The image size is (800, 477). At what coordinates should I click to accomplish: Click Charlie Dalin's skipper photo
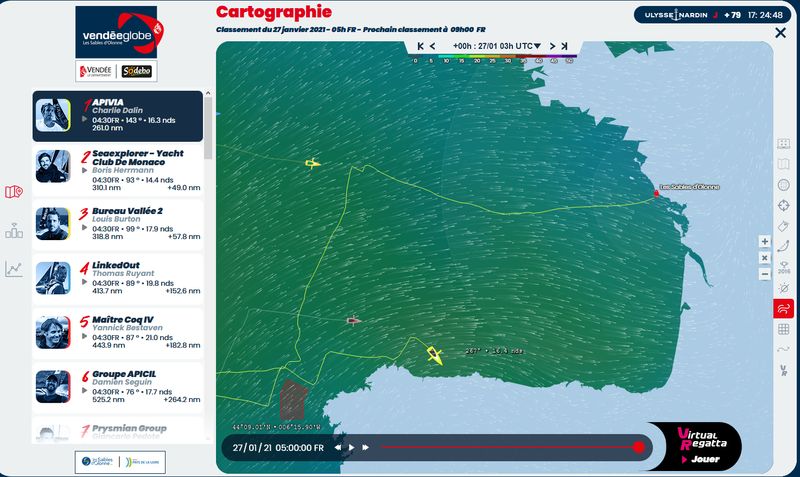click(x=53, y=115)
